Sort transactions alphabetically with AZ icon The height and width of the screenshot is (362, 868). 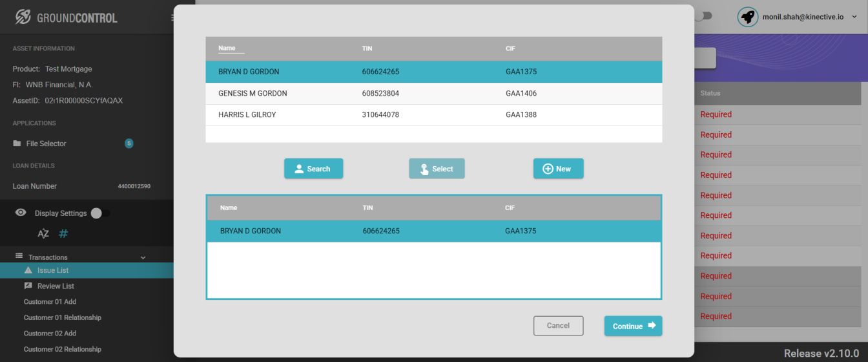tap(43, 234)
